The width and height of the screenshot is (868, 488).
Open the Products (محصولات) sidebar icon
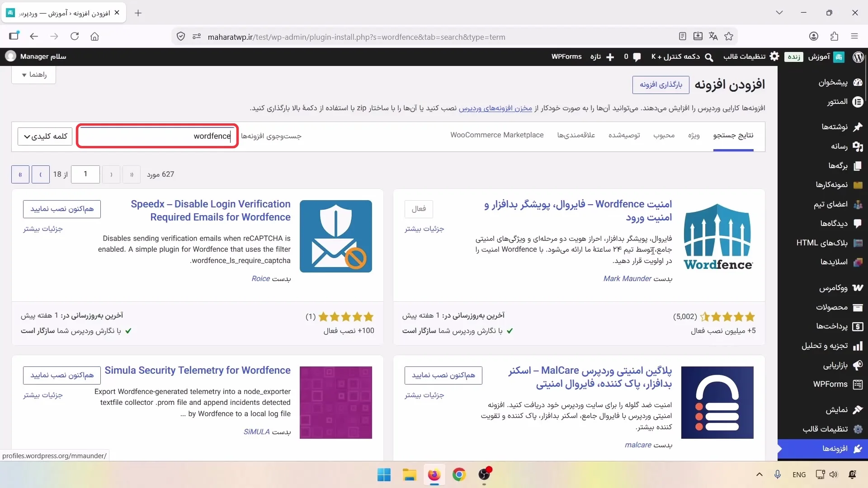click(858, 307)
